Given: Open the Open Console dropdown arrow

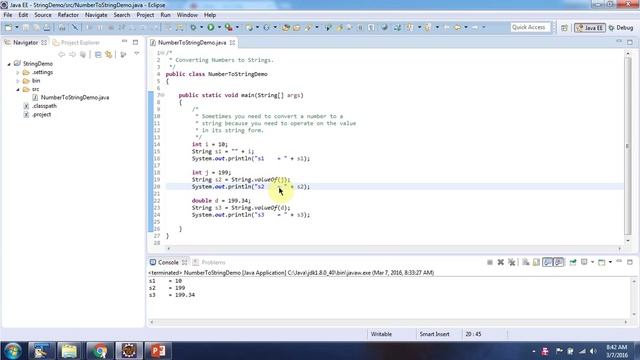Looking at the screenshot, I should pos(610,262).
